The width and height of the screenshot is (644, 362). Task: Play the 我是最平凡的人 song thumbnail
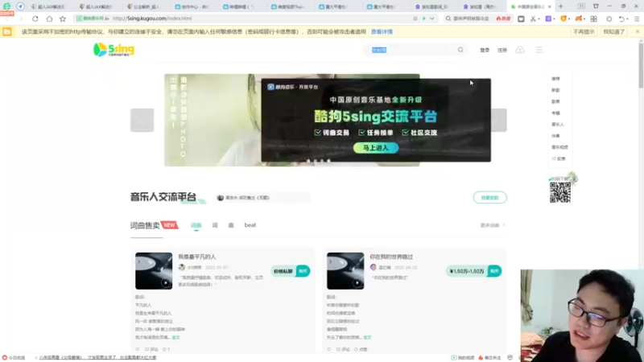pos(154,271)
